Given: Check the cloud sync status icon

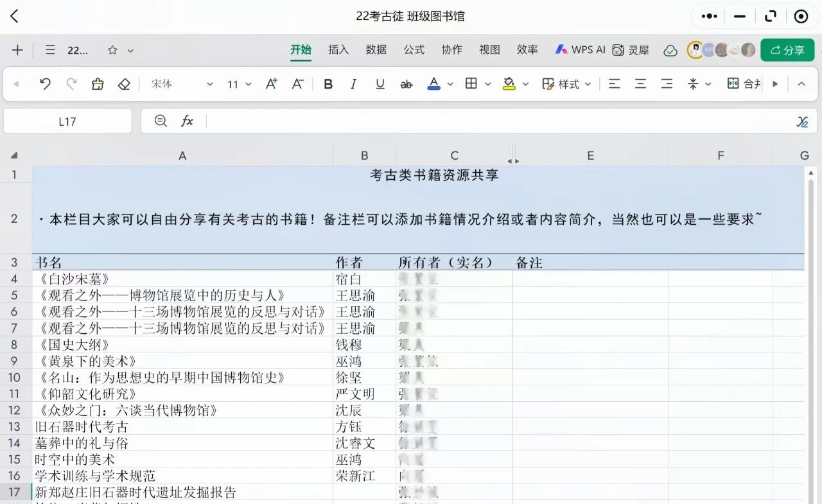Looking at the screenshot, I should coord(670,51).
